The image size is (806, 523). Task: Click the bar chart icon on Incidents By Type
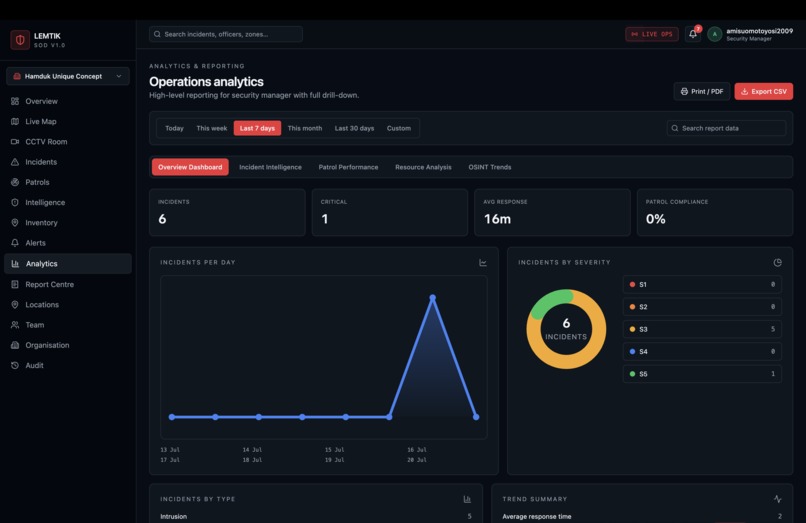(467, 499)
